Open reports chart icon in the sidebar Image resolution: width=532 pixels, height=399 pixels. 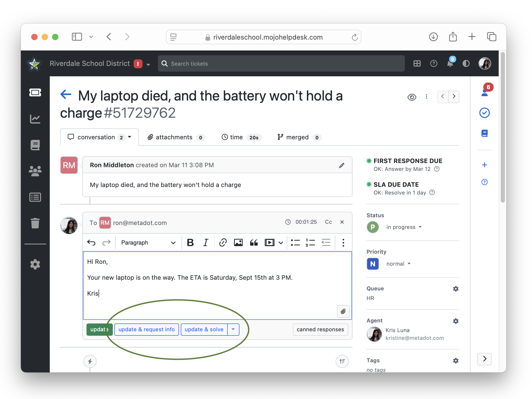pyautogui.click(x=35, y=119)
